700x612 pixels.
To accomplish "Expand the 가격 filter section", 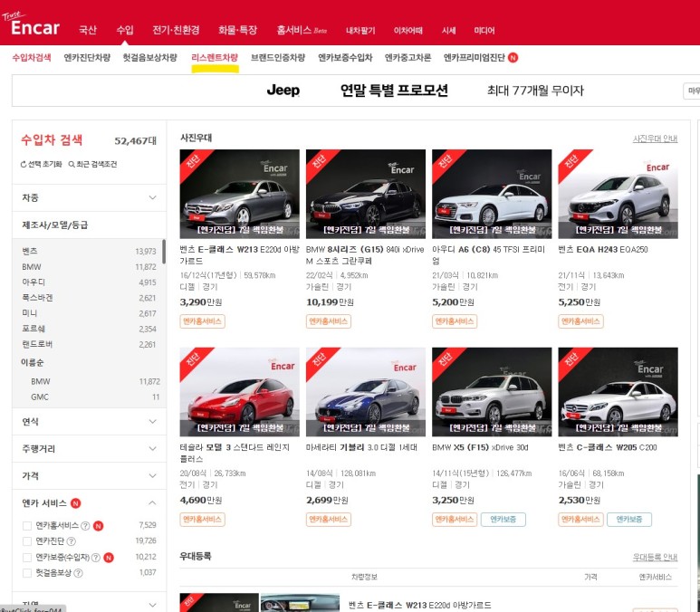I will [90, 476].
